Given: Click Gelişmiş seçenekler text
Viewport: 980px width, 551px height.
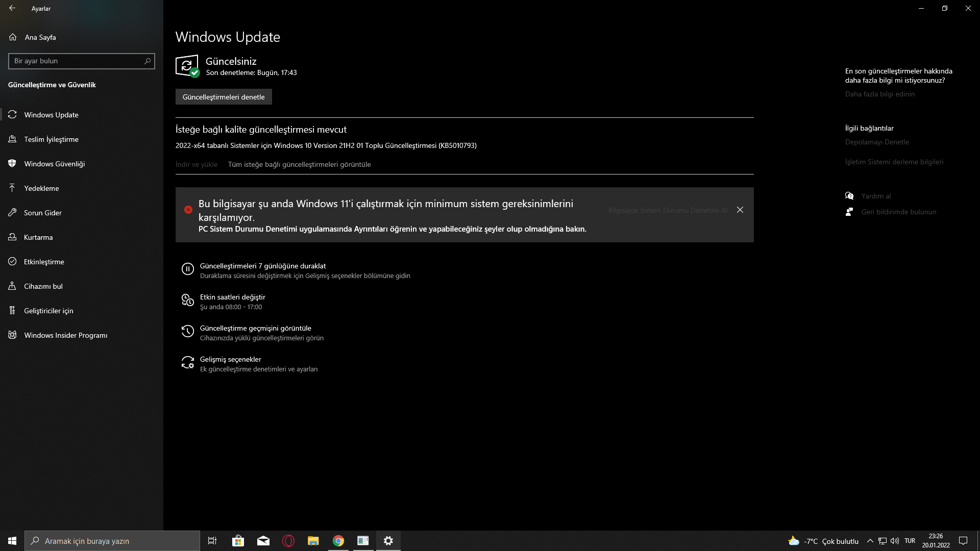Looking at the screenshot, I should (231, 359).
